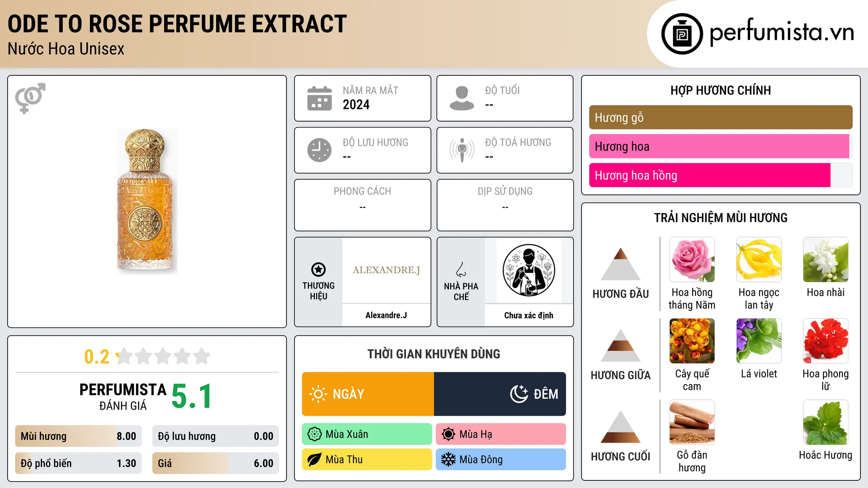This screenshot has width=868, height=488.
Task: Open the Hoa ngọc lan tây note image
Action: pyautogui.click(x=759, y=260)
